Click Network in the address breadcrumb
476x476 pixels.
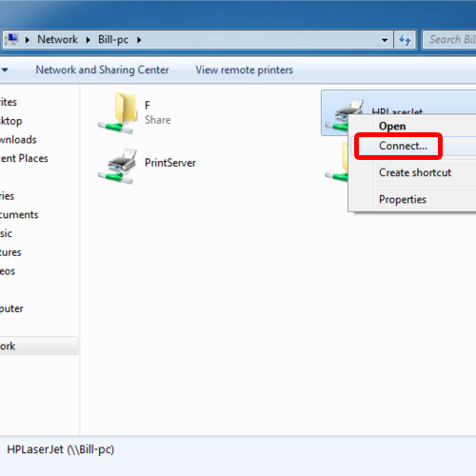click(x=57, y=40)
